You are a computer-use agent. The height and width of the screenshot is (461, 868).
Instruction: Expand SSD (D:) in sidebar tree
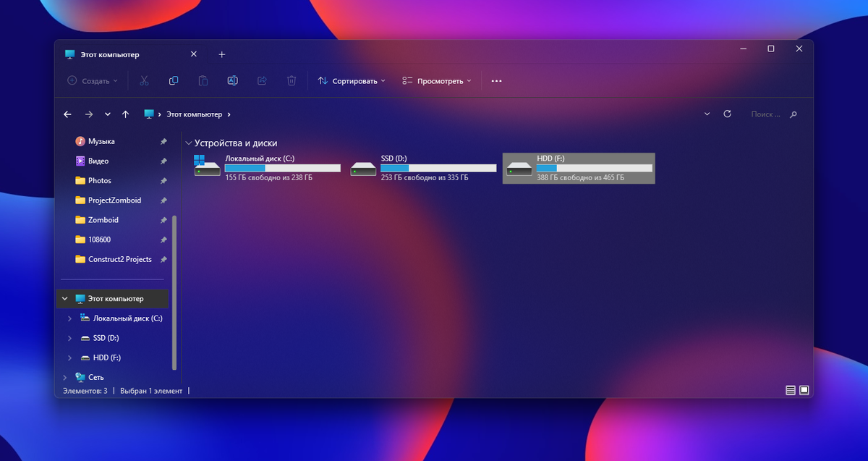point(69,338)
